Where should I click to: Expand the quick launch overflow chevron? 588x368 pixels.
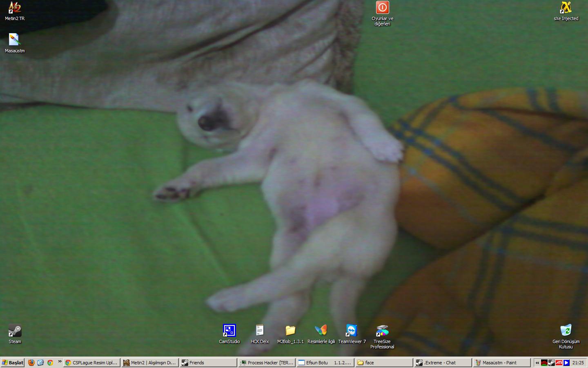60,361
